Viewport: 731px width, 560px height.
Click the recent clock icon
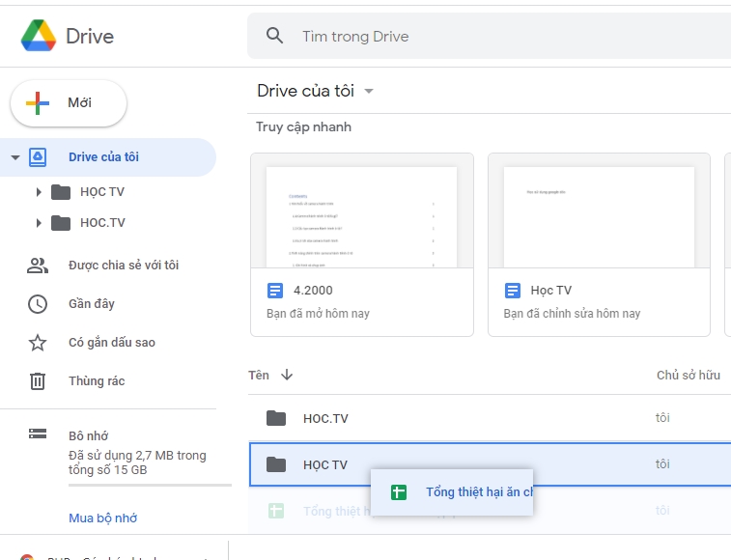pyautogui.click(x=38, y=304)
